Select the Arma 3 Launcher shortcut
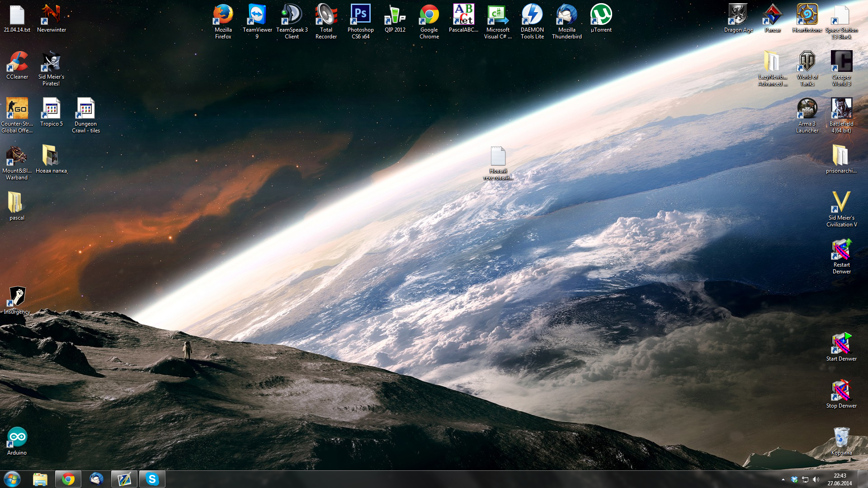 click(x=807, y=115)
